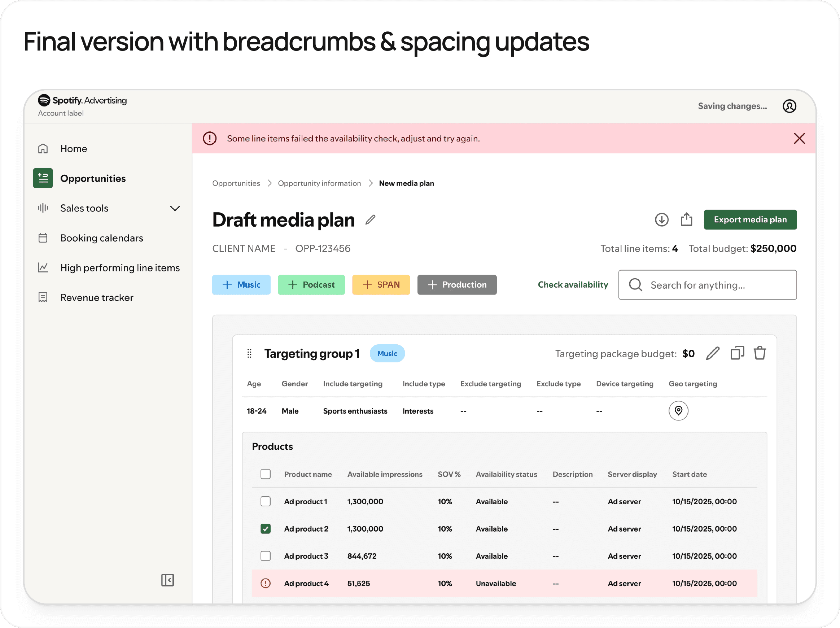The height and width of the screenshot is (628, 840).
Task: Click the share/upload icon
Action: click(686, 219)
